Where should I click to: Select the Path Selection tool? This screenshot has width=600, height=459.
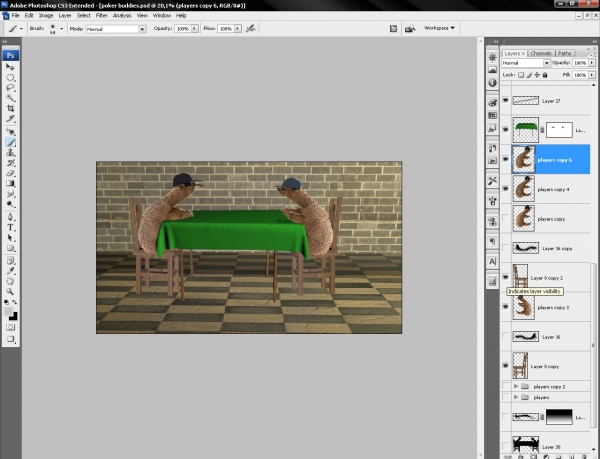10,238
